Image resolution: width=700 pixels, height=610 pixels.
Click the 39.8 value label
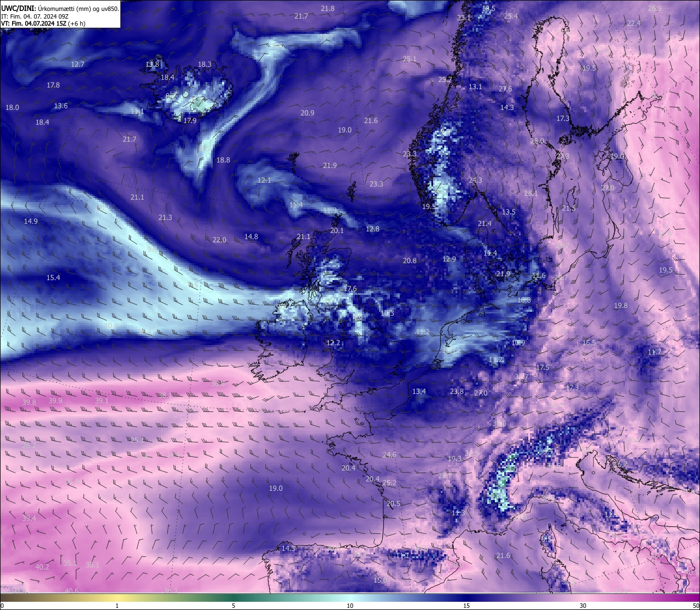click(29, 402)
